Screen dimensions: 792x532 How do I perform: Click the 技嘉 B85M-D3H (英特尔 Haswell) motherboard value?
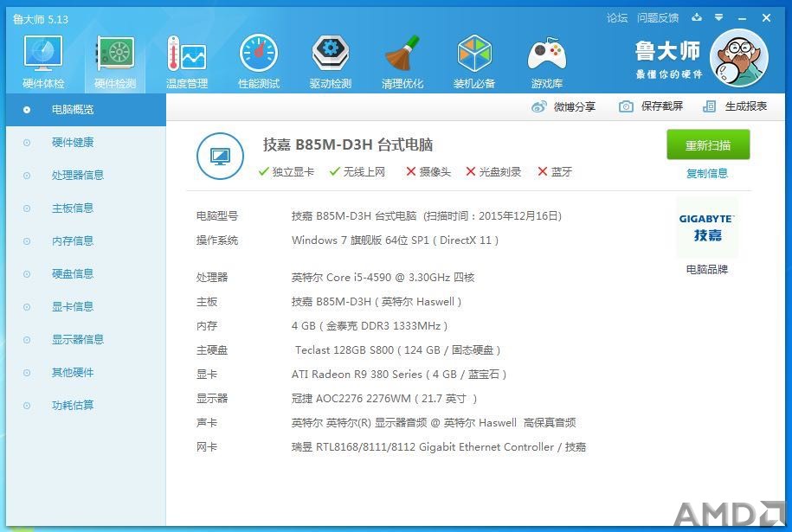(377, 302)
